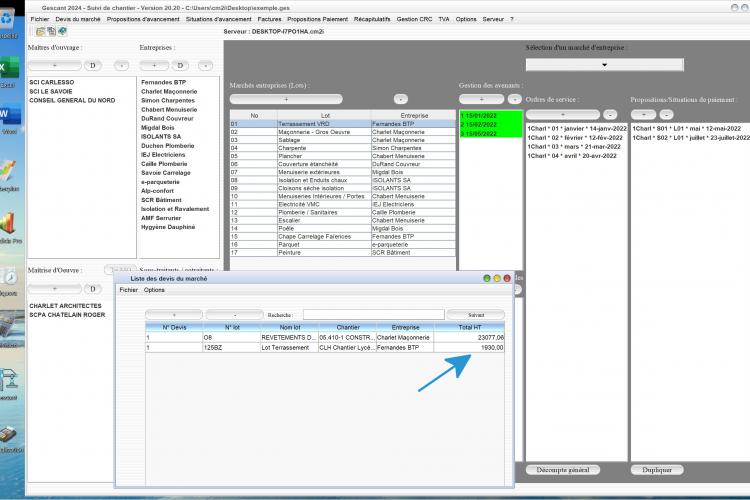Screen dimensions: 750x500
Task: Add a Proposition/Situation de paiement
Action: pos(643,114)
